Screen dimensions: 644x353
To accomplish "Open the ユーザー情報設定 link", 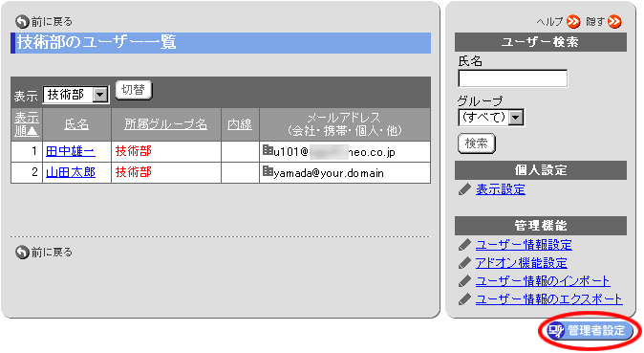I will pyautogui.click(x=524, y=245).
